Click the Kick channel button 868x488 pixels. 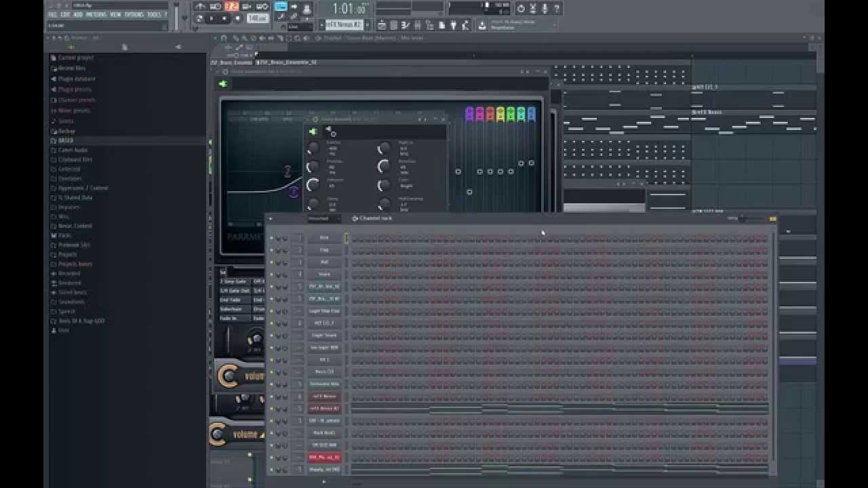coord(324,238)
